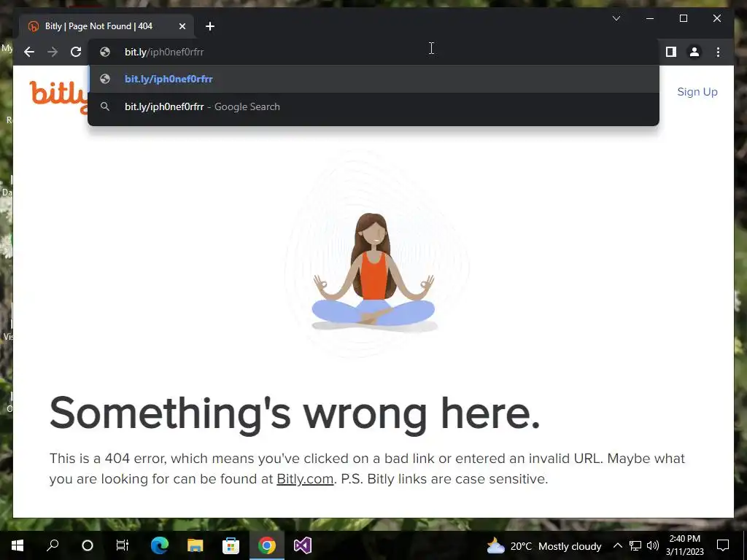
Task: Click the Chrome taskbar icon
Action: [x=267, y=545]
